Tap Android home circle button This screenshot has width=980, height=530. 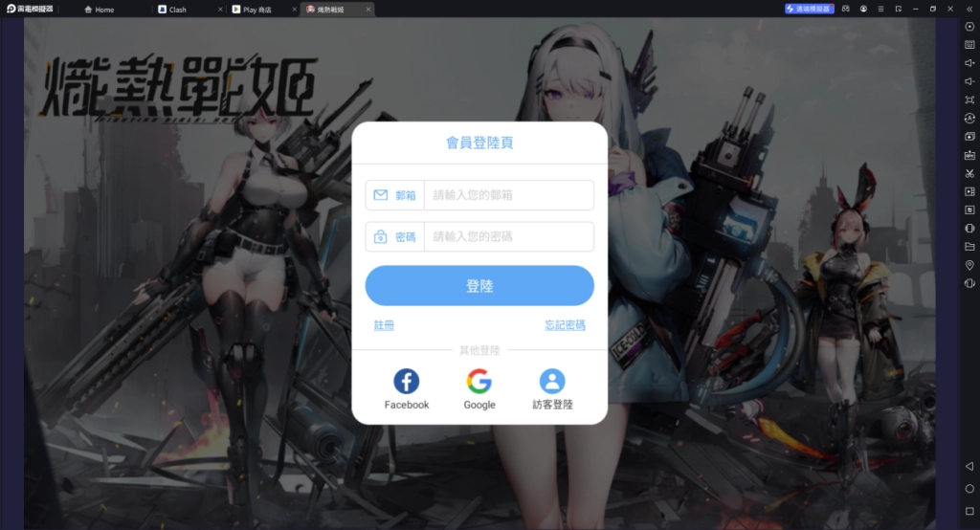point(969,489)
